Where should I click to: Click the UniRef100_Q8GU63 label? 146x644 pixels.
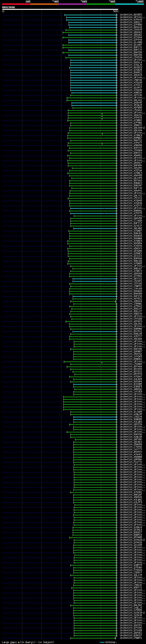coord(131,32)
